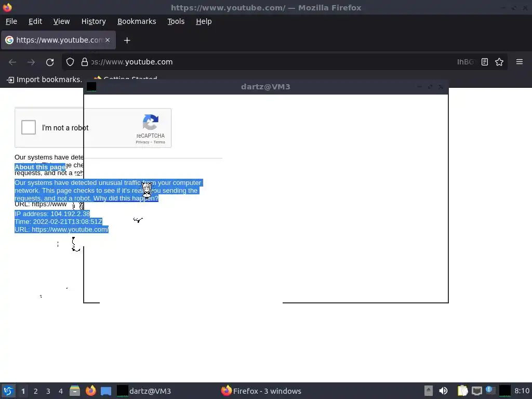This screenshot has height=399, width=532.
Task: Click the show desktop taskbar icon
Action: click(106, 391)
